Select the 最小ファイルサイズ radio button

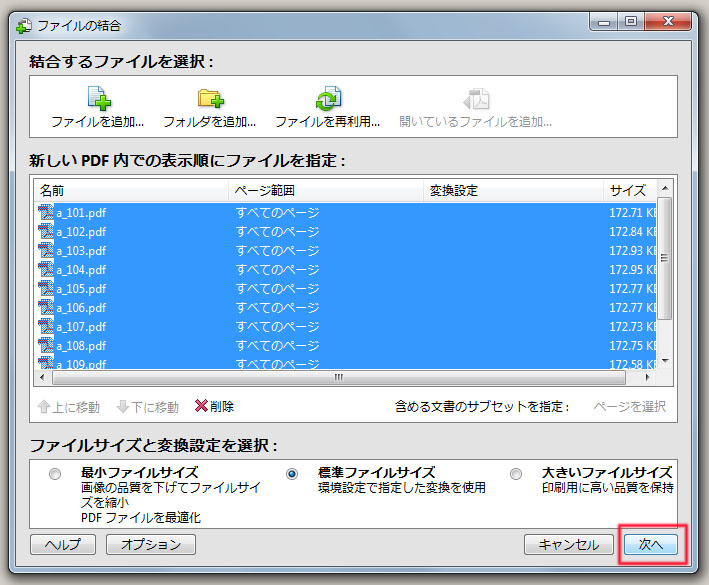coord(55,474)
